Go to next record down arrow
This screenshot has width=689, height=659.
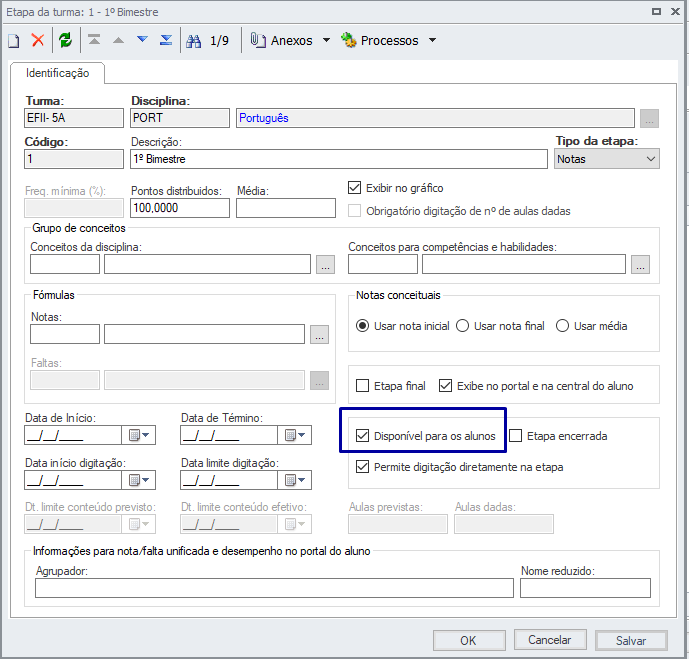click(142, 40)
